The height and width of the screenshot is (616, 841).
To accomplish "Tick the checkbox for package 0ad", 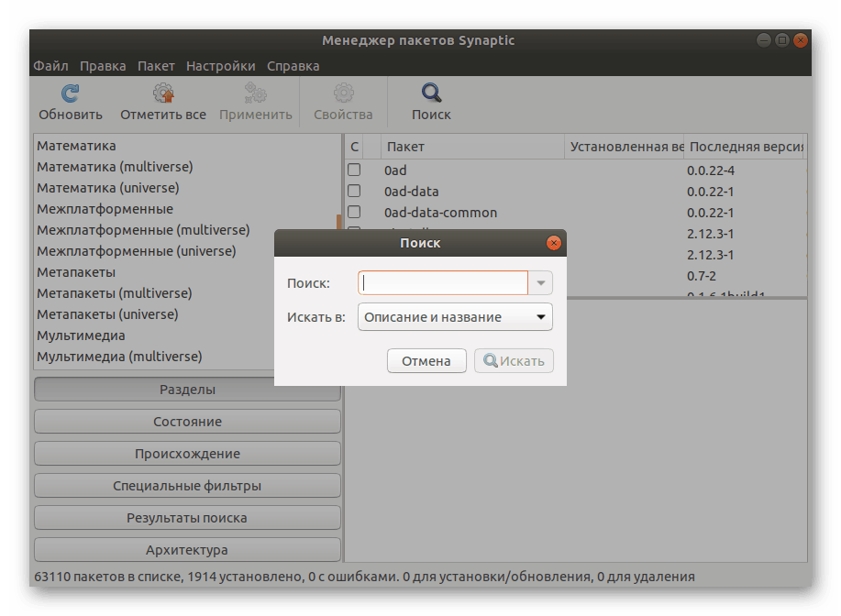I will 354,170.
